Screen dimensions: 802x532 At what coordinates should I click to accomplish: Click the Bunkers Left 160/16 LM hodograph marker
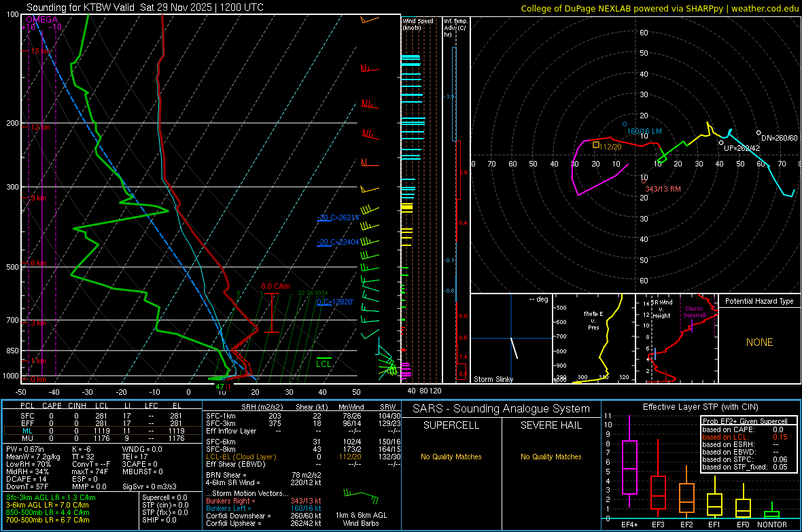pyautogui.click(x=625, y=124)
